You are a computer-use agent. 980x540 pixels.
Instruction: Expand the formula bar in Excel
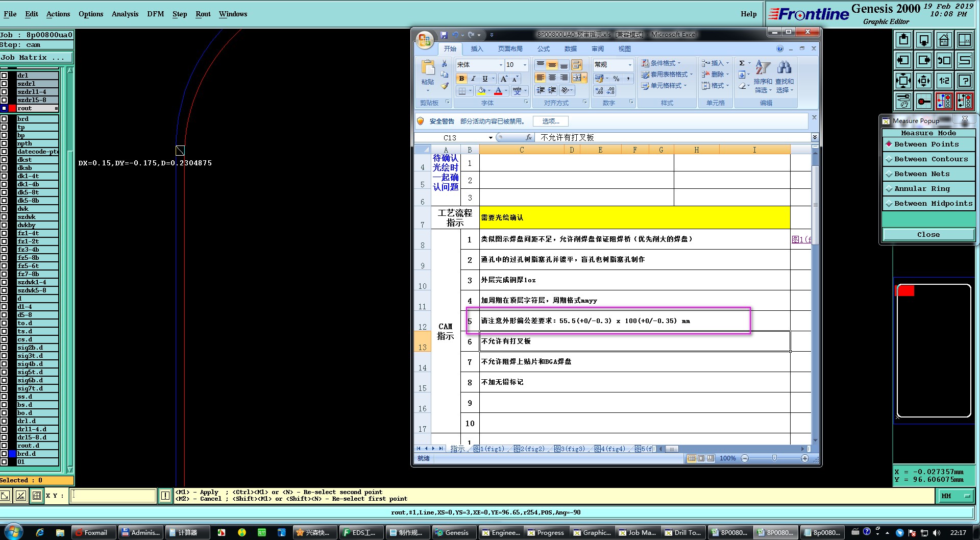tap(815, 137)
